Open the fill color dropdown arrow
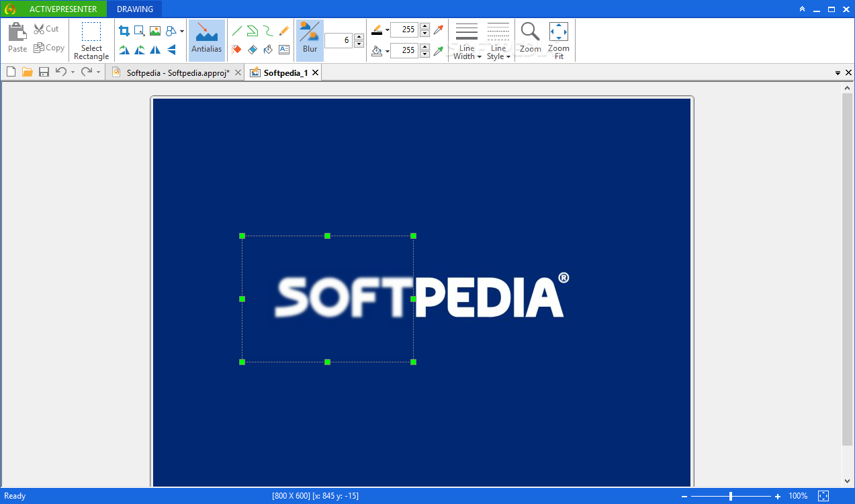The width and height of the screenshot is (855, 504). [388, 51]
